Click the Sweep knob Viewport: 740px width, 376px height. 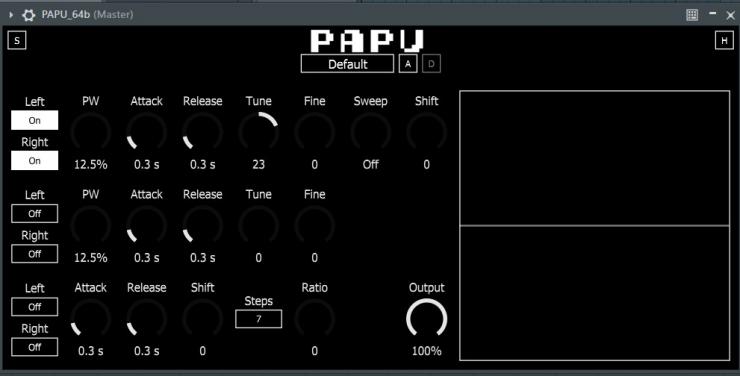tap(370, 133)
